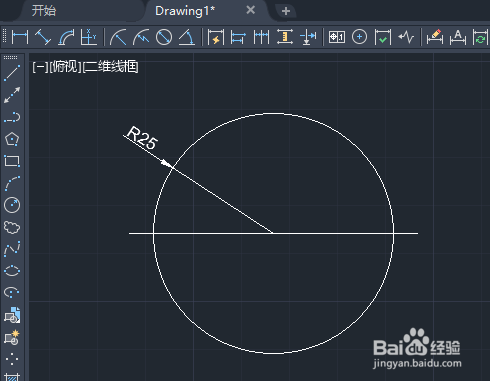Open the [俯视] view controls menu
The width and height of the screenshot is (490, 381).
[65, 67]
